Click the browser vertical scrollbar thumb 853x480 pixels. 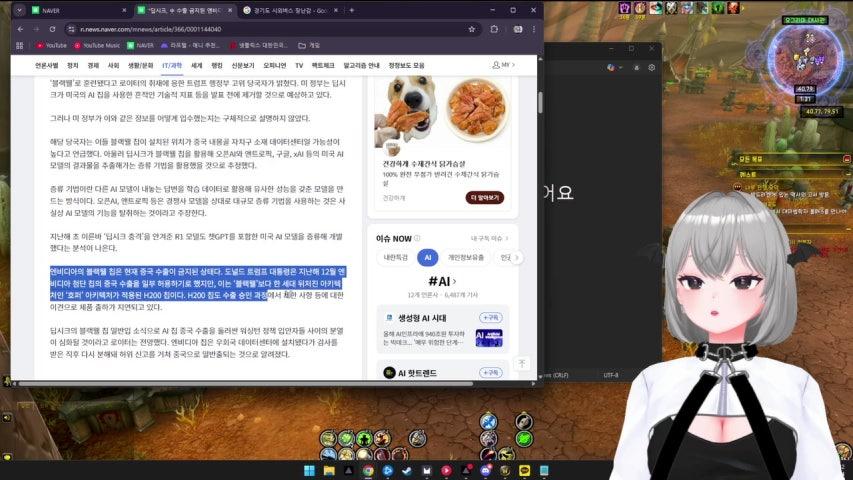[x=540, y=102]
